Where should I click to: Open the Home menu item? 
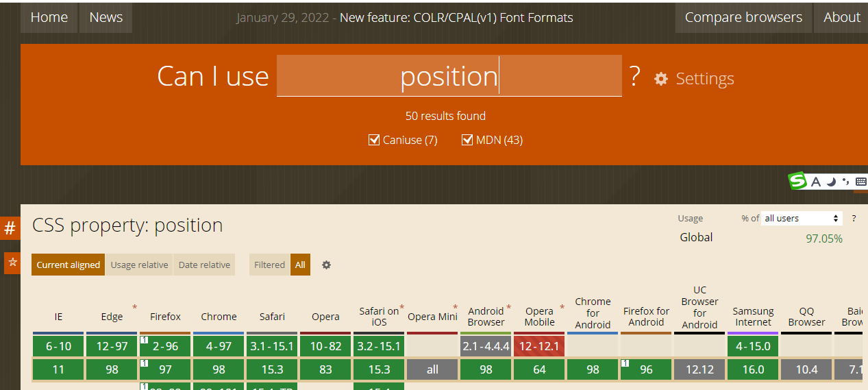49,18
